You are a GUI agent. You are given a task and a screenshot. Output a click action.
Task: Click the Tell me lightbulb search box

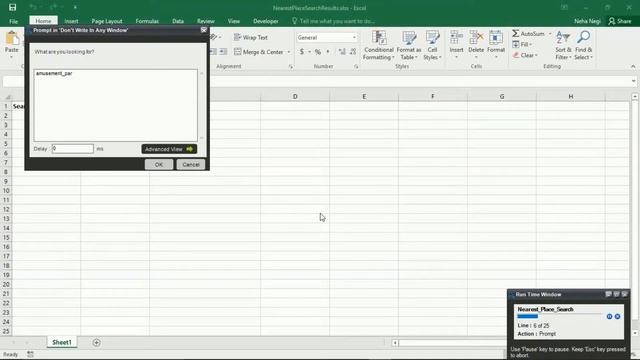click(x=333, y=21)
